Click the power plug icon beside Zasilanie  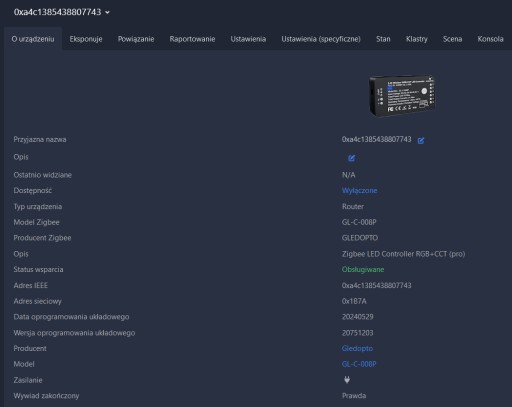347,380
